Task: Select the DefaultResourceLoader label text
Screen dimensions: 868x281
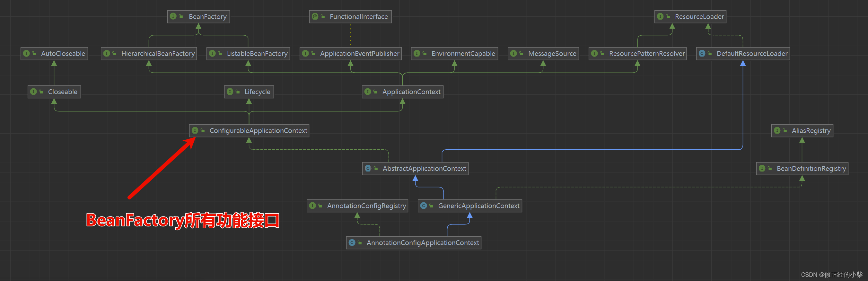Action: click(752, 54)
